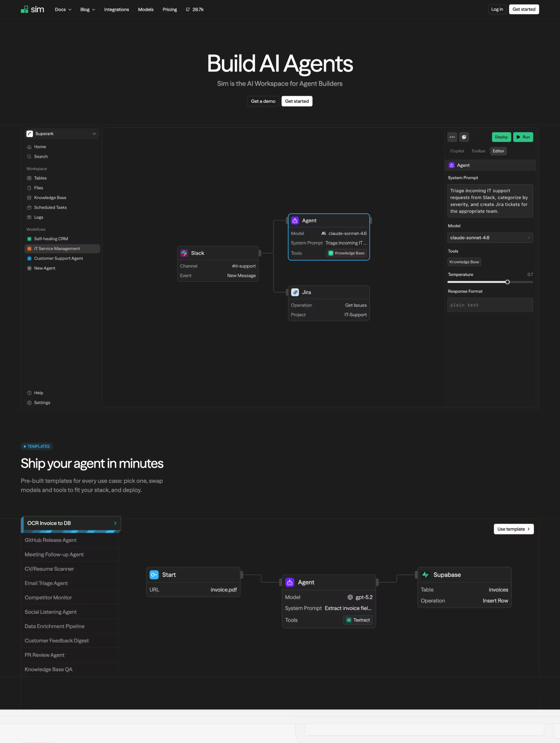560x743 pixels.
Task: Click the Use template button
Action: coord(514,529)
